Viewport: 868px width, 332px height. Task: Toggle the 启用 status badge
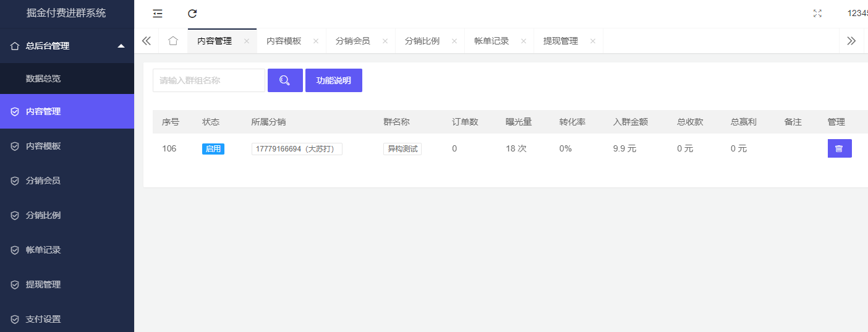(x=213, y=149)
